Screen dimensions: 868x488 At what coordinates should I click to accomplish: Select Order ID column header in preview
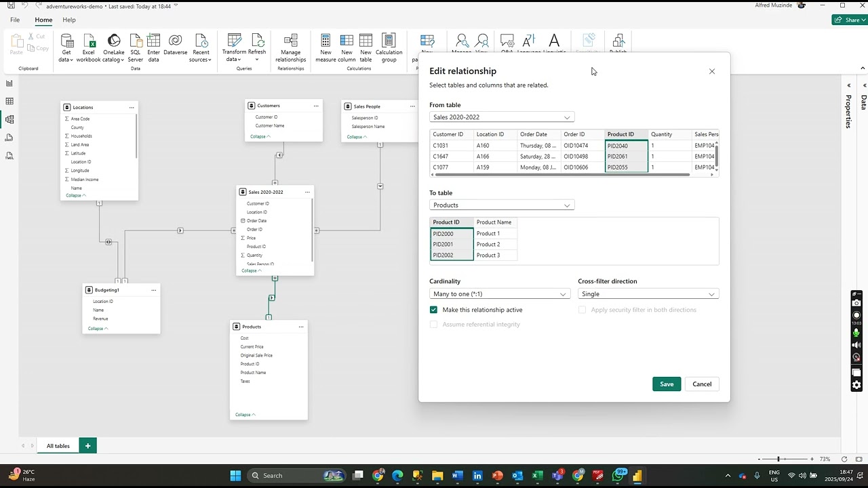pyautogui.click(x=583, y=134)
